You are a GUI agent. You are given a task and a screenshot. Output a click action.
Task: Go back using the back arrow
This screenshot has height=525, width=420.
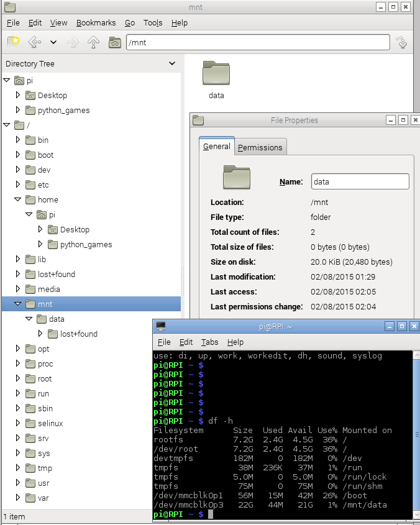pos(35,42)
